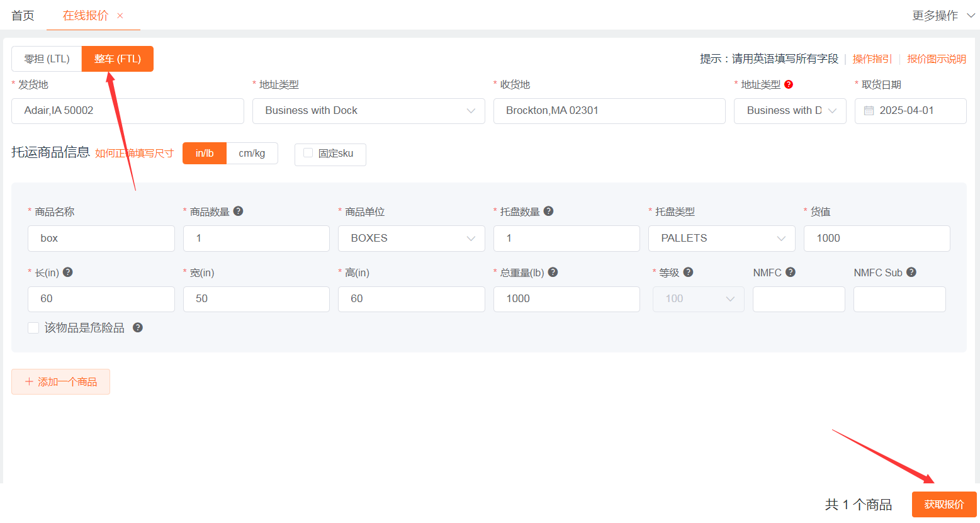The width and height of the screenshot is (980, 523).
Task: Click the red help icon beside 地址类型
Action: click(x=789, y=84)
